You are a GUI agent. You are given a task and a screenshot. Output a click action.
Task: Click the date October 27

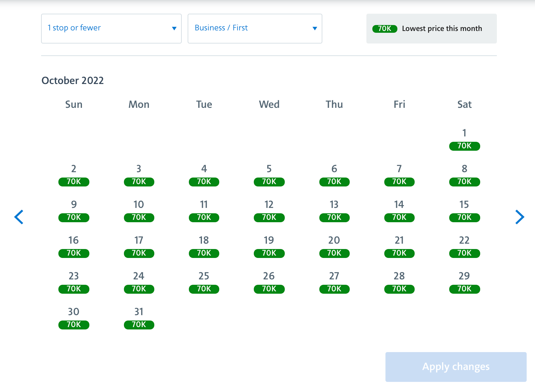[x=334, y=282]
